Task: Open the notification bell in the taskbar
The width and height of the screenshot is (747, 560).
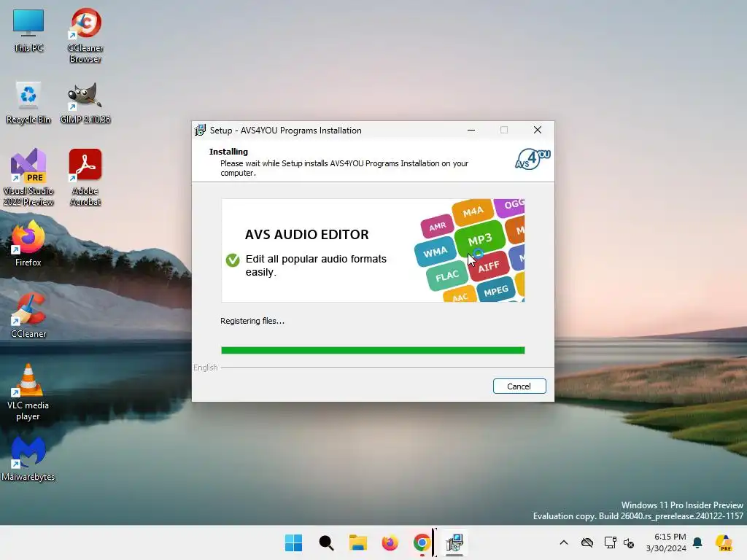Action: tap(697, 542)
